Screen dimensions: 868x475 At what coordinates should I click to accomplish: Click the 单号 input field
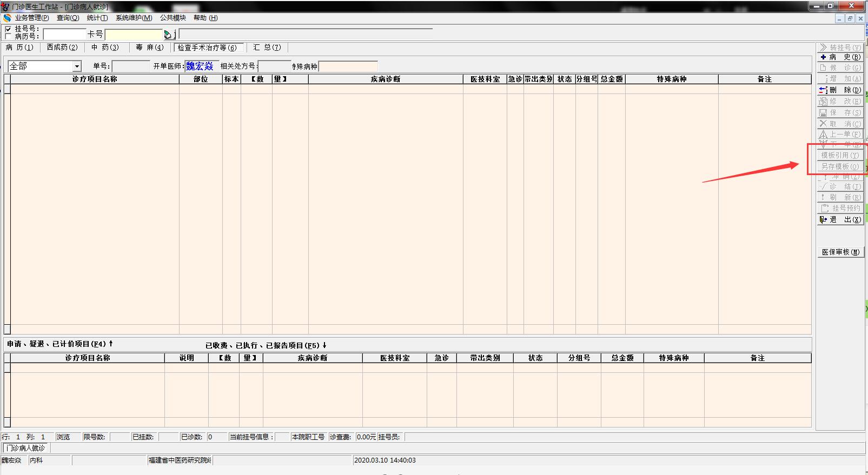coord(130,66)
